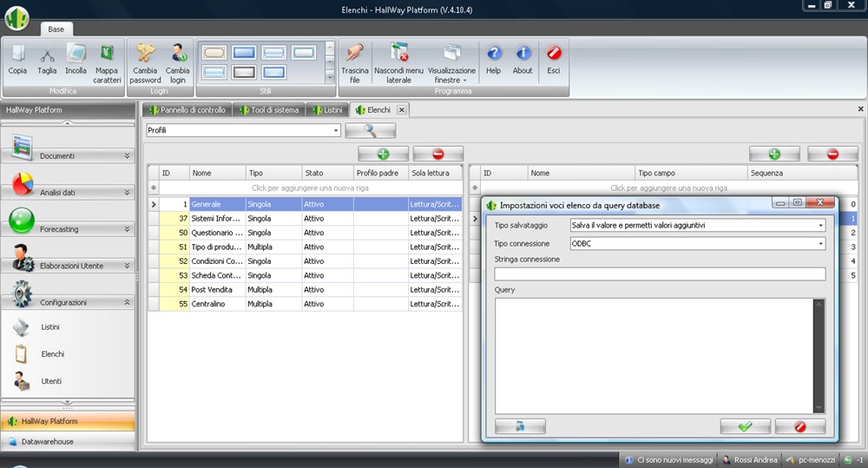The image size is (868, 468).
Task: Select the Questionario row
Action: [305, 234]
